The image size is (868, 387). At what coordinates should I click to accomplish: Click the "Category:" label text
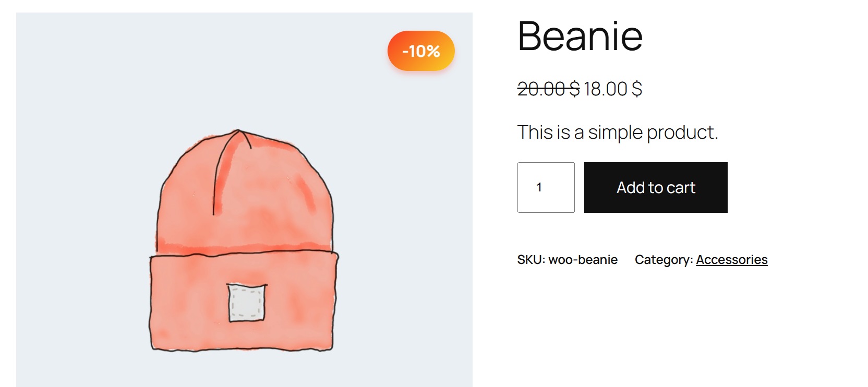tap(664, 260)
